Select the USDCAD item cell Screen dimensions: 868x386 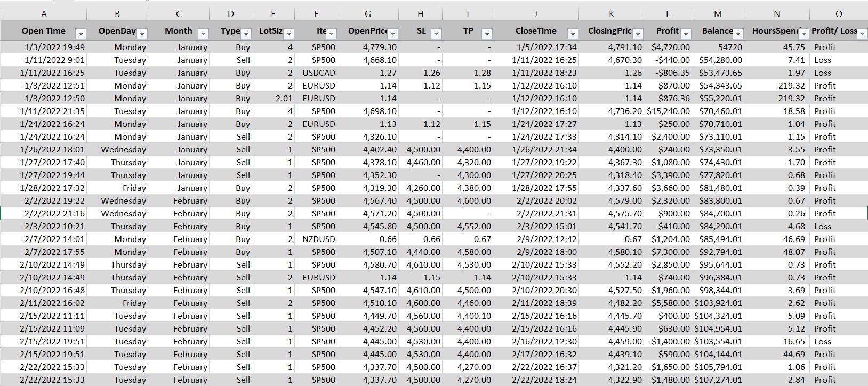(x=318, y=73)
